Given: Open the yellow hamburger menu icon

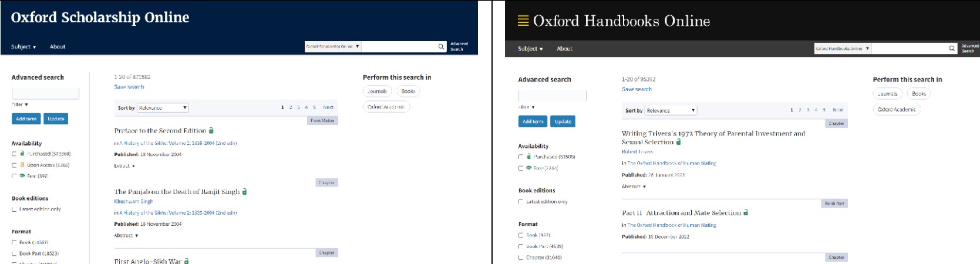Looking at the screenshot, I should (523, 21).
